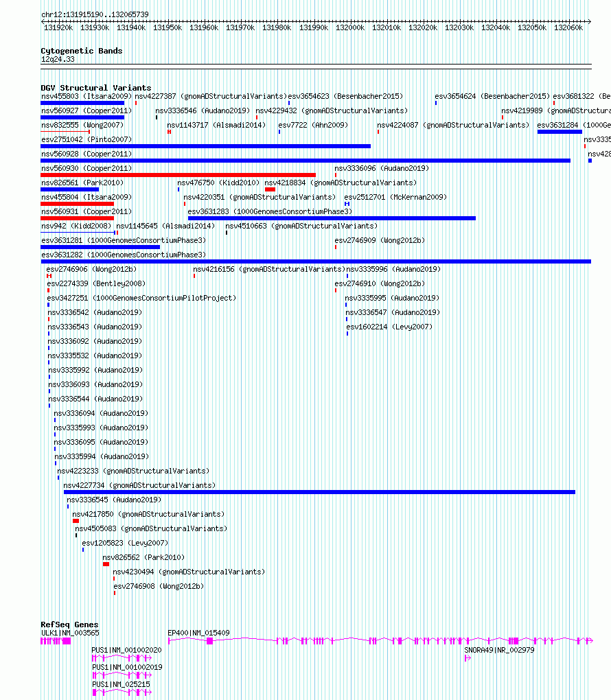Open esv7722 (Ahn2009) variant label
This screenshot has width=611, height=700.
tap(313, 125)
